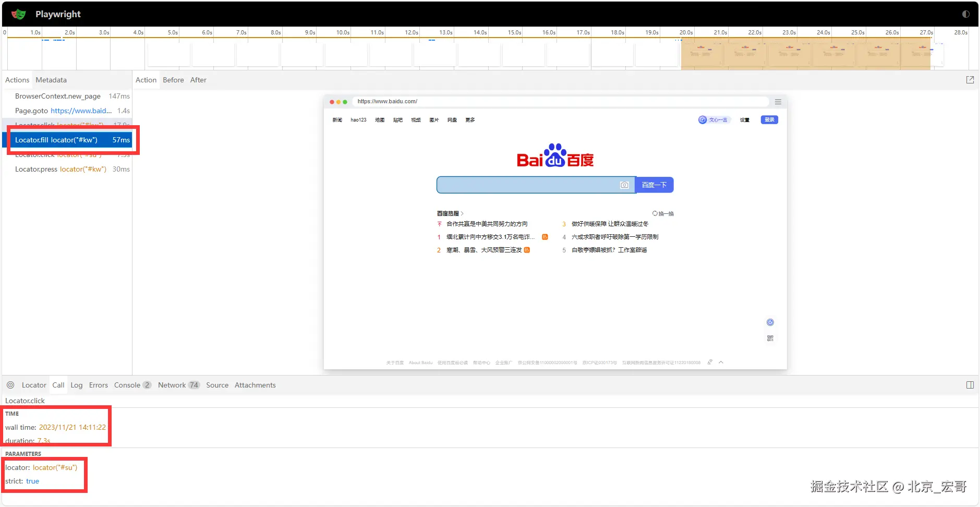Open the Attachments tab
This screenshot has height=507, width=980.
[x=255, y=385]
